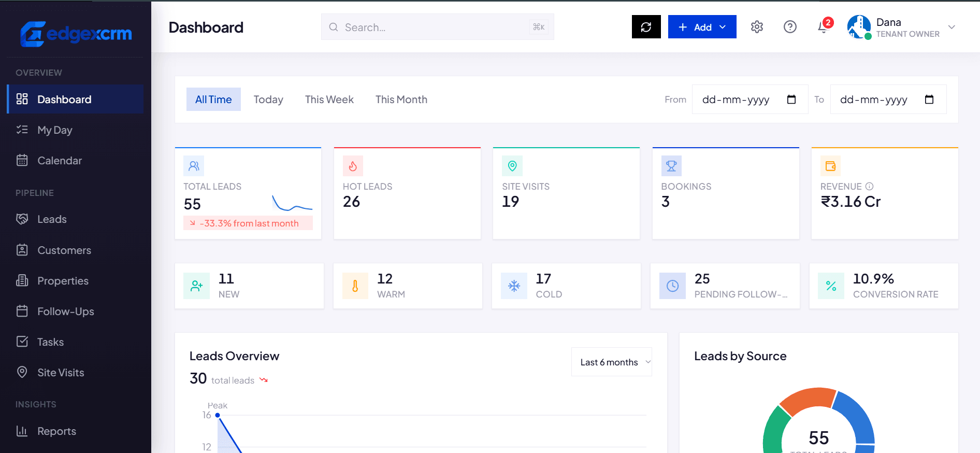
Task: Open the From date calendar picker
Action: click(x=791, y=100)
